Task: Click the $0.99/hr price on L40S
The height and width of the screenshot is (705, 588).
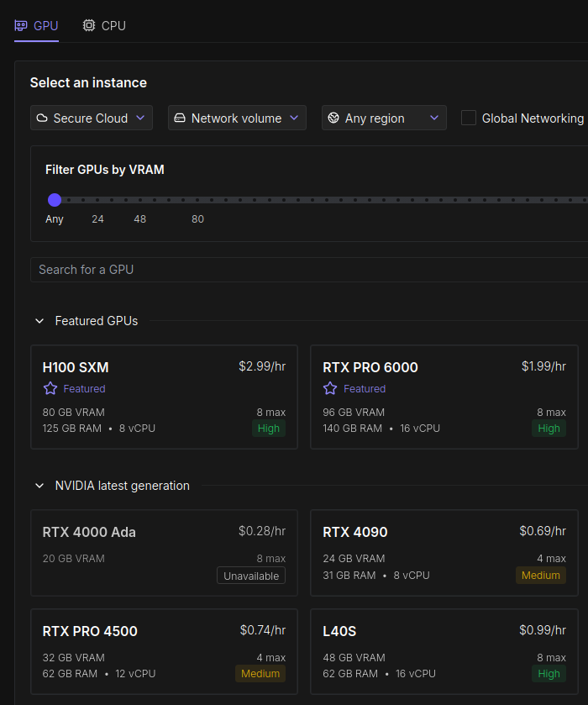Action: click(x=543, y=630)
